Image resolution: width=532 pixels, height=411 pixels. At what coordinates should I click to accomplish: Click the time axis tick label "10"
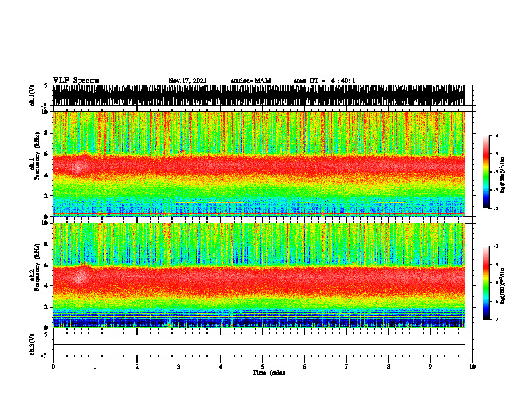[472, 367]
